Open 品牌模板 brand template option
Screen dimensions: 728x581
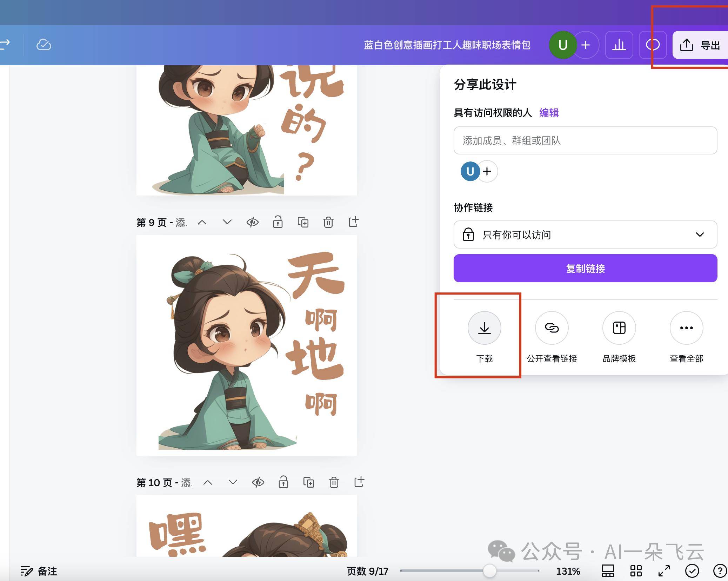point(619,328)
